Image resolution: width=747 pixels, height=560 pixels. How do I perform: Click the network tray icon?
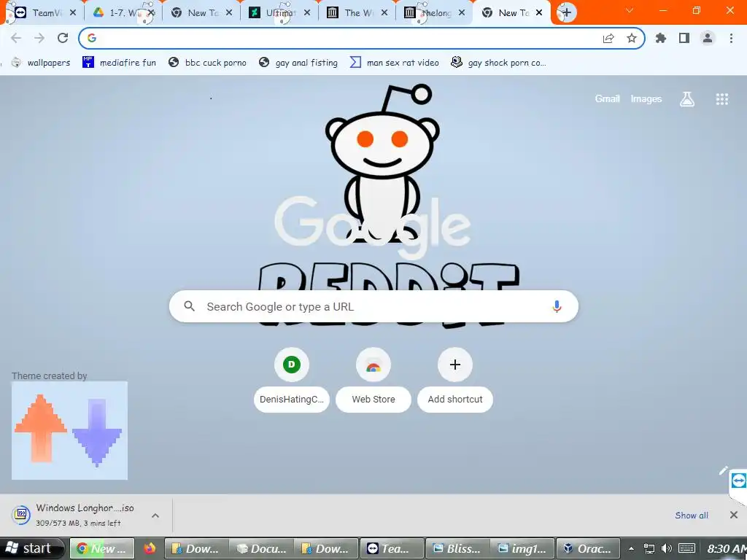649,548
